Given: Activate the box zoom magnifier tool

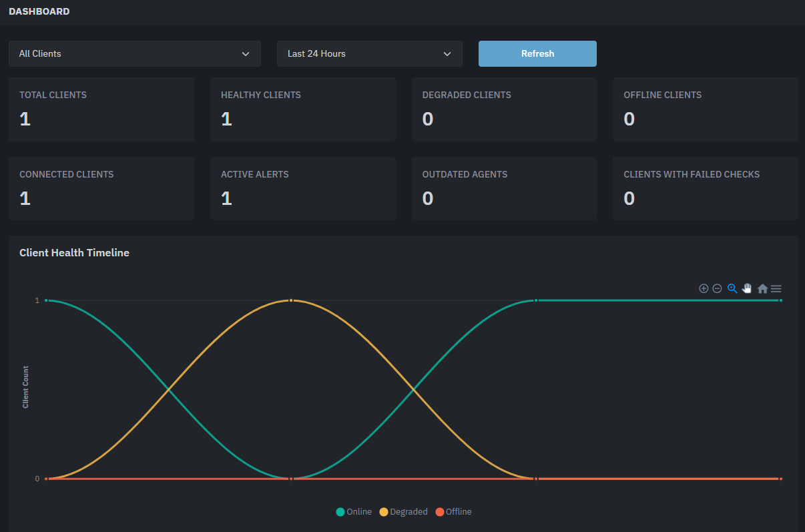Looking at the screenshot, I should pyautogui.click(x=732, y=288).
